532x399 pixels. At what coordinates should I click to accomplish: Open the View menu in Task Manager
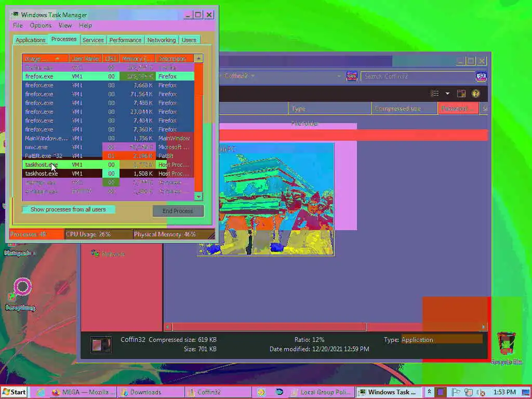click(65, 25)
